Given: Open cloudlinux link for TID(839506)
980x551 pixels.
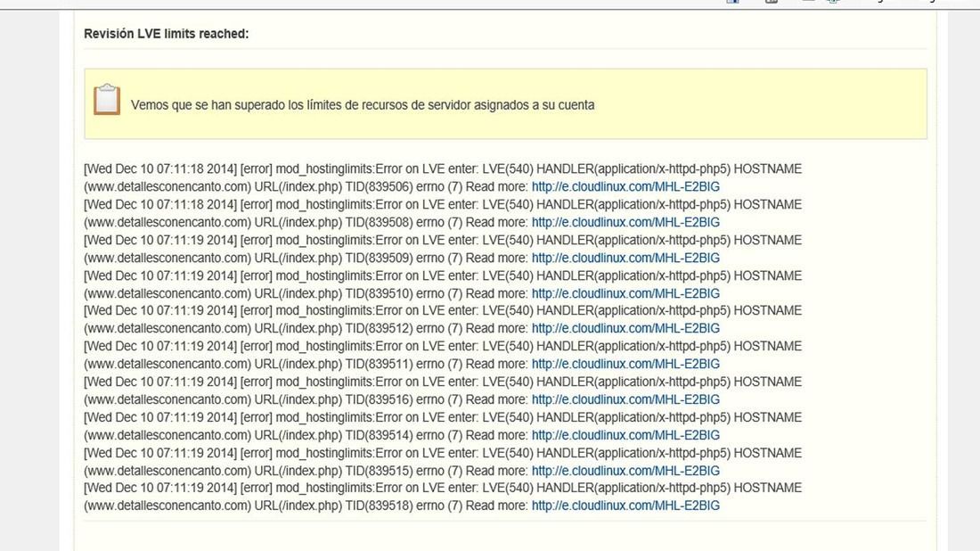Looking at the screenshot, I should pyautogui.click(x=625, y=186).
